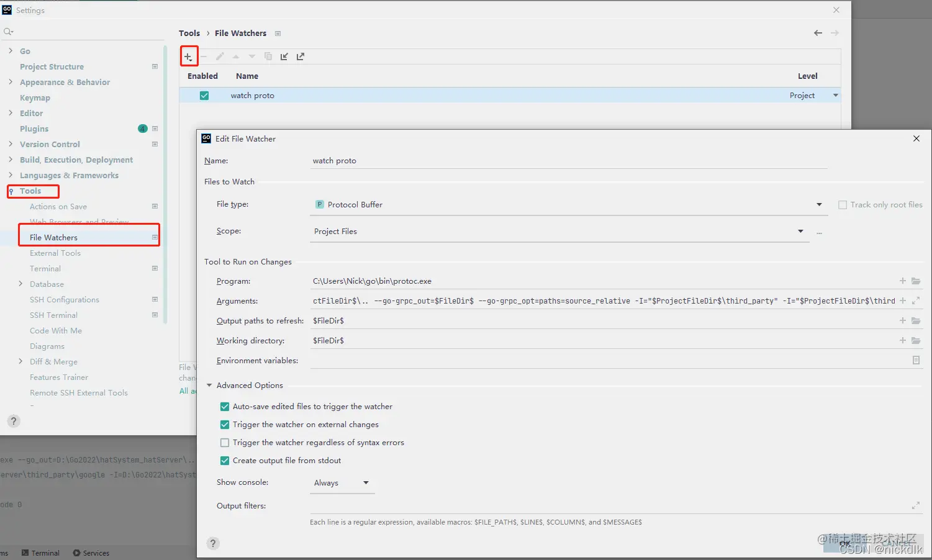Image resolution: width=932 pixels, height=560 pixels.
Task: Click the Tools breadcrumb link
Action: point(189,33)
